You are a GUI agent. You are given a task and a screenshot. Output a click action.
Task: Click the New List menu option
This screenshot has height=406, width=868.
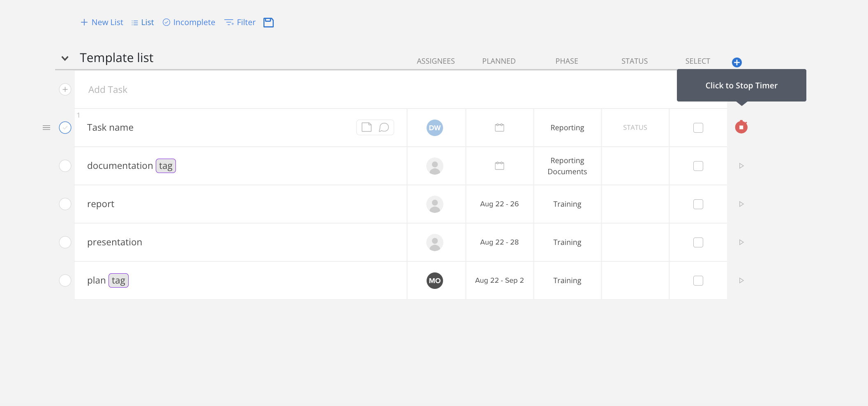102,22
